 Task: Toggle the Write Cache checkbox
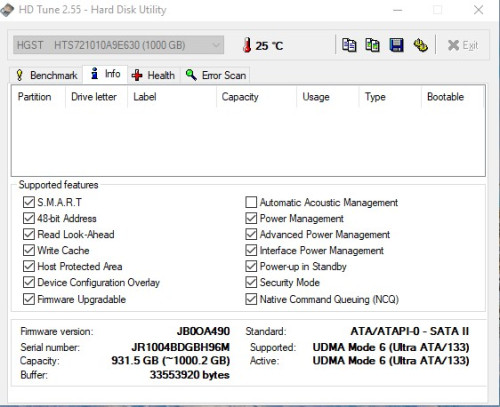(29, 250)
